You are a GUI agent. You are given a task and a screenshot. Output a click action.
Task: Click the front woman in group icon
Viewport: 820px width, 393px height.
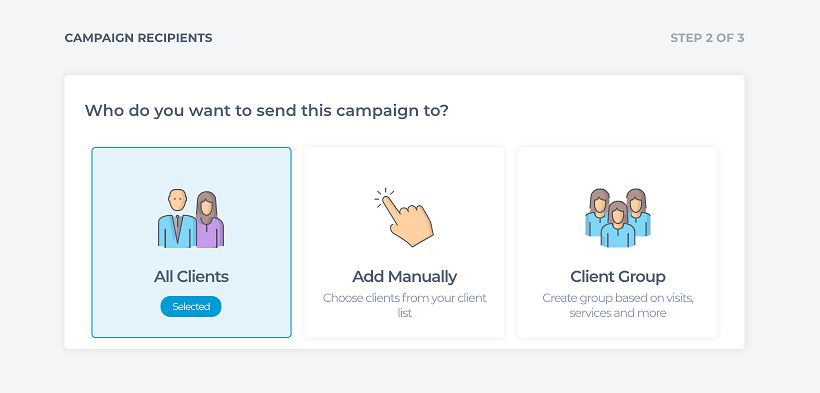[618, 224]
